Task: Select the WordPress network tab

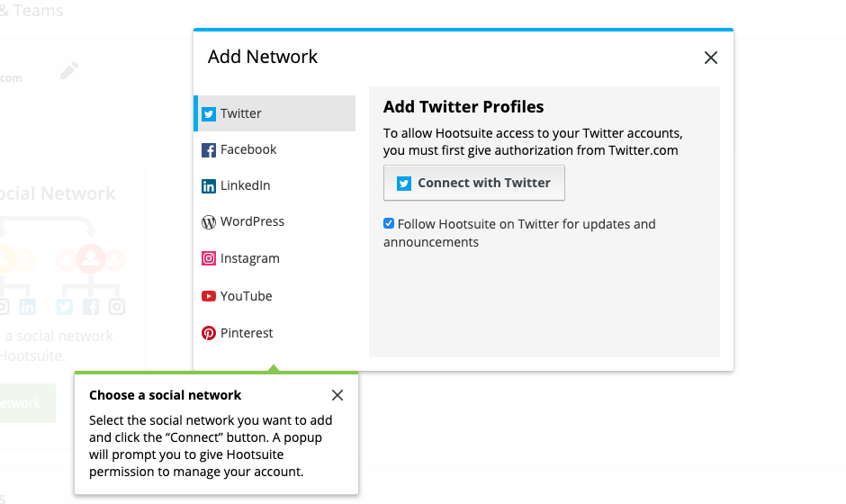Action: point(274,221)
